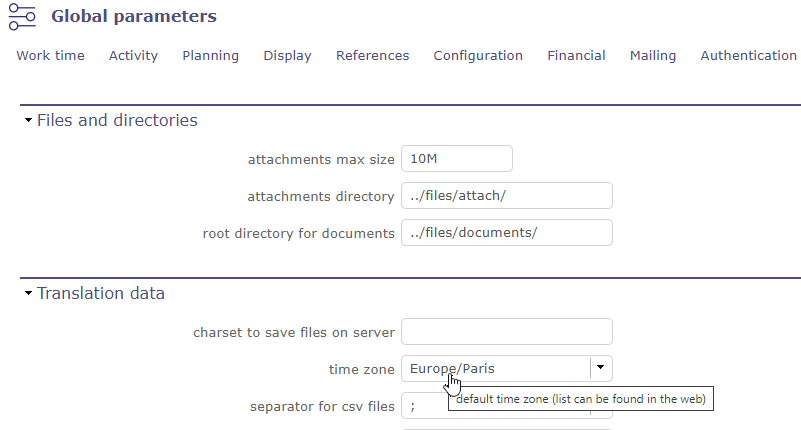
Task: Select the Display tab
Action: [x=287, y=56]
